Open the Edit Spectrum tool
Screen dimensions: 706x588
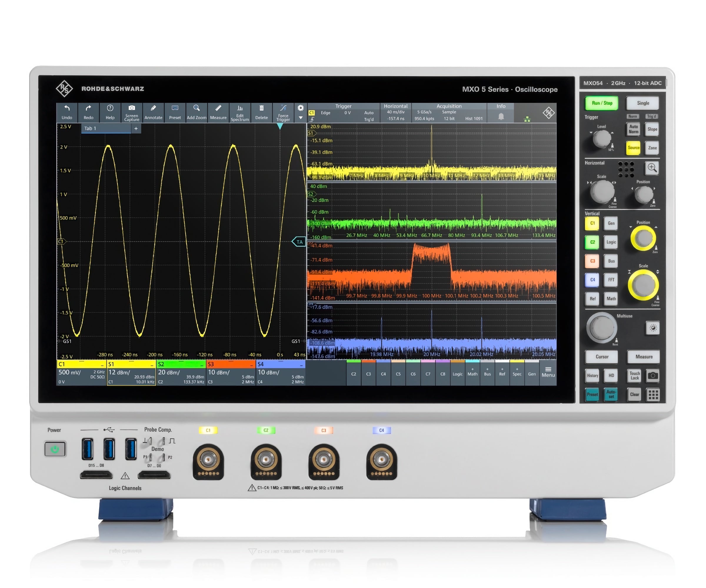click(x=240, y=112)
